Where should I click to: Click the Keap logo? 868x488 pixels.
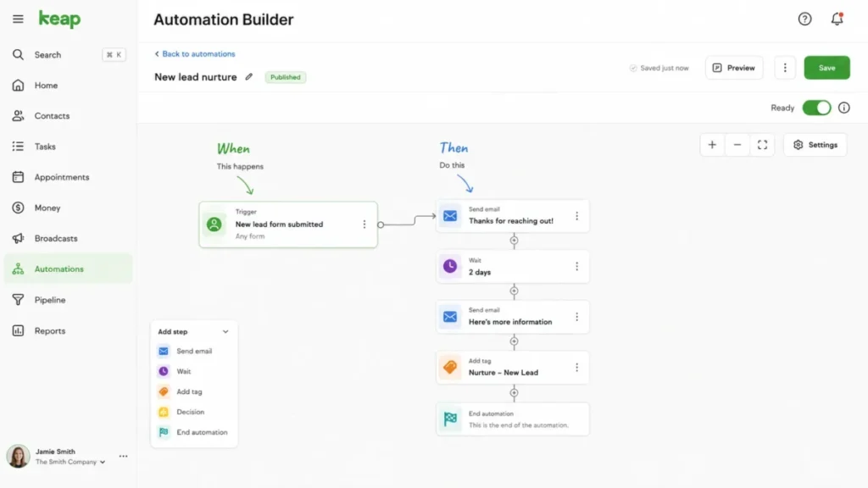tap(59, 19)
